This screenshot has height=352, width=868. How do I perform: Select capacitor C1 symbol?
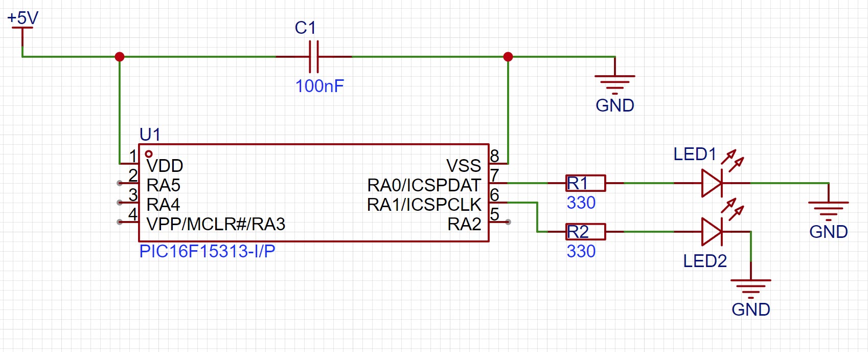(x=314, y=56)
